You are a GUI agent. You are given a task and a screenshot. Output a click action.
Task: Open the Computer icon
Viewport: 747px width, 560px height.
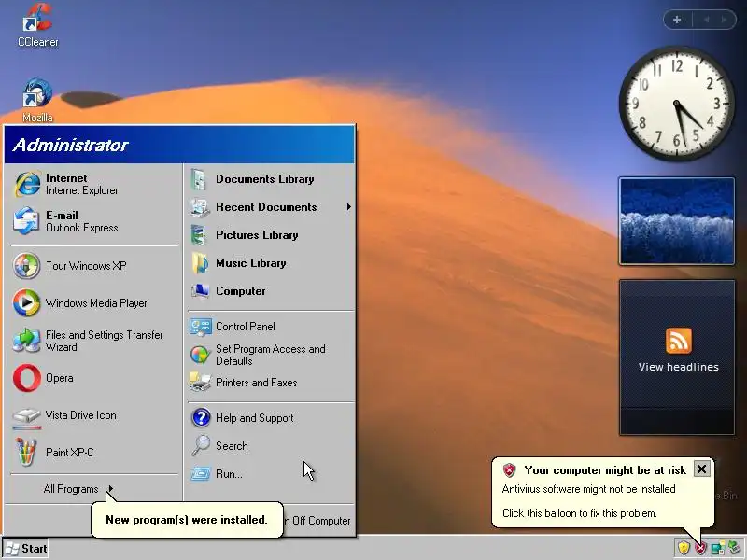tap(200, 291)
